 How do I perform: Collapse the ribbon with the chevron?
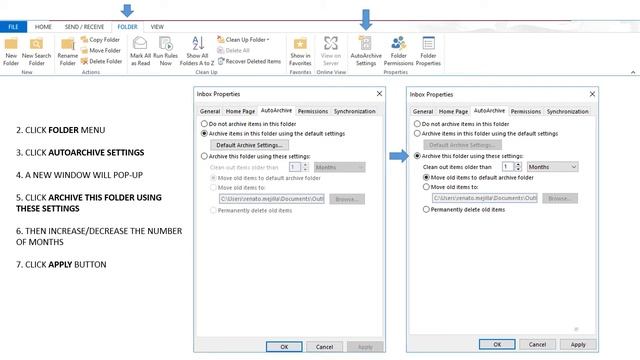[633, 72]
